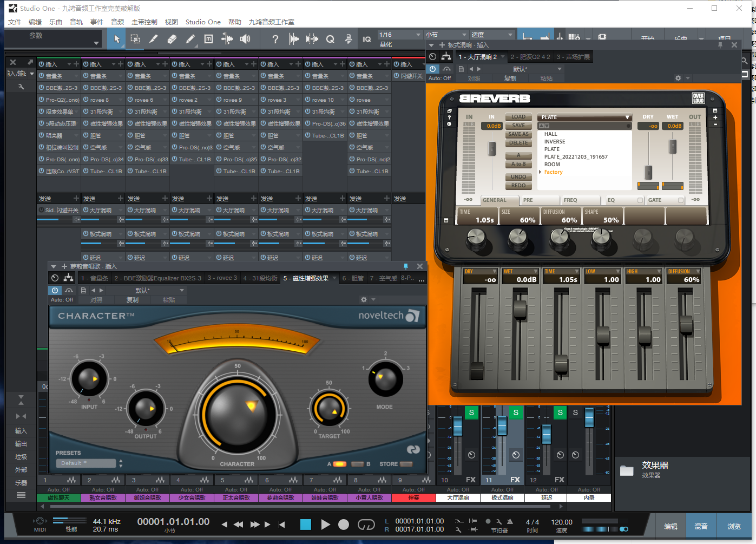
Task: Pick the Split (knife) tool
Action: (154, 39)
